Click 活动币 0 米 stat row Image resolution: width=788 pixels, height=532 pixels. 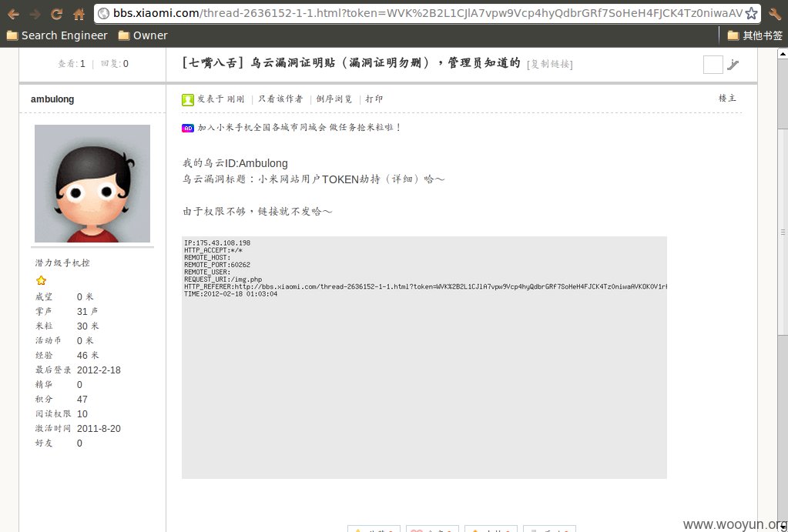click(x=65, y=340)
